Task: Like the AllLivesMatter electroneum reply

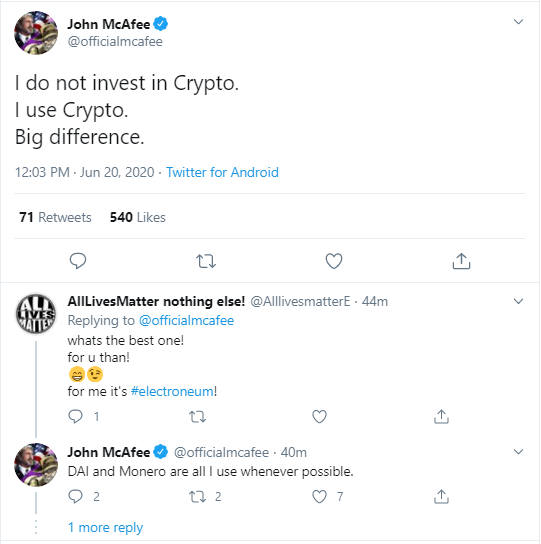Action: tap(319, 416)
